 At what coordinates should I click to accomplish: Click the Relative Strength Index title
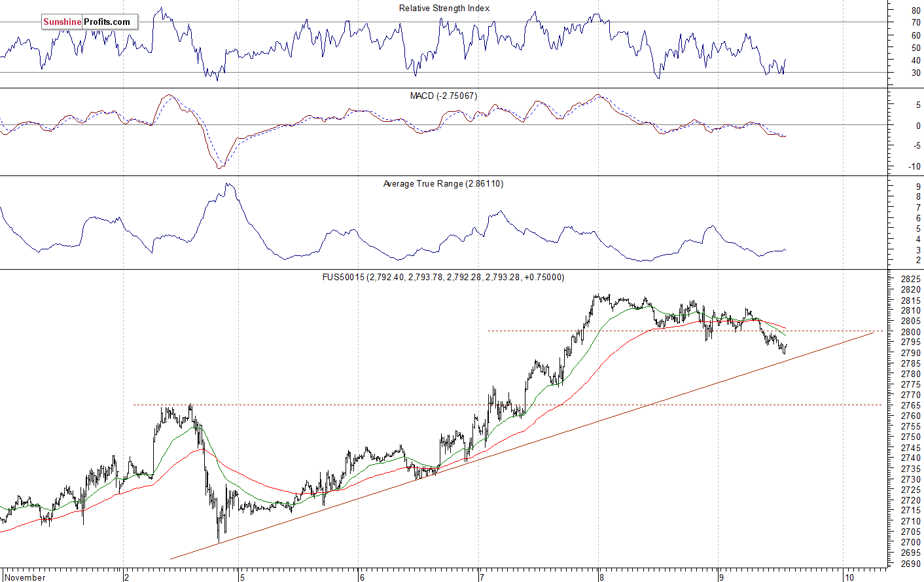(444, 8)
